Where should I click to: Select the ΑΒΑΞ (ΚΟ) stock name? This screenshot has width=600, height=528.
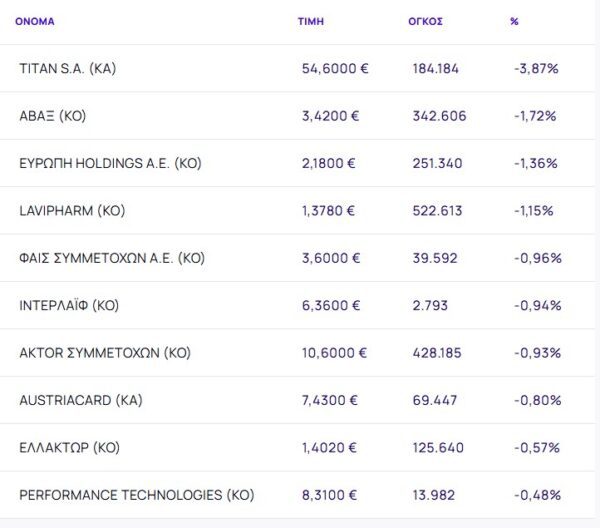coord(52,116)
